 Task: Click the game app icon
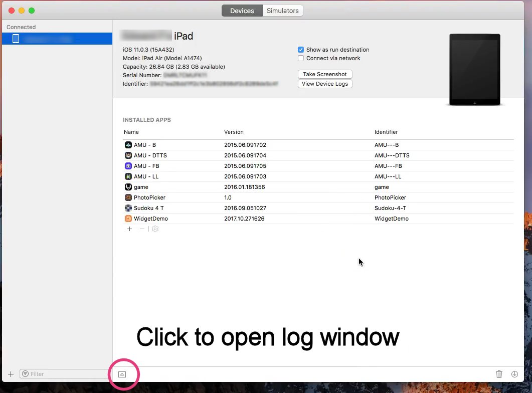click(x=128, y=187)
